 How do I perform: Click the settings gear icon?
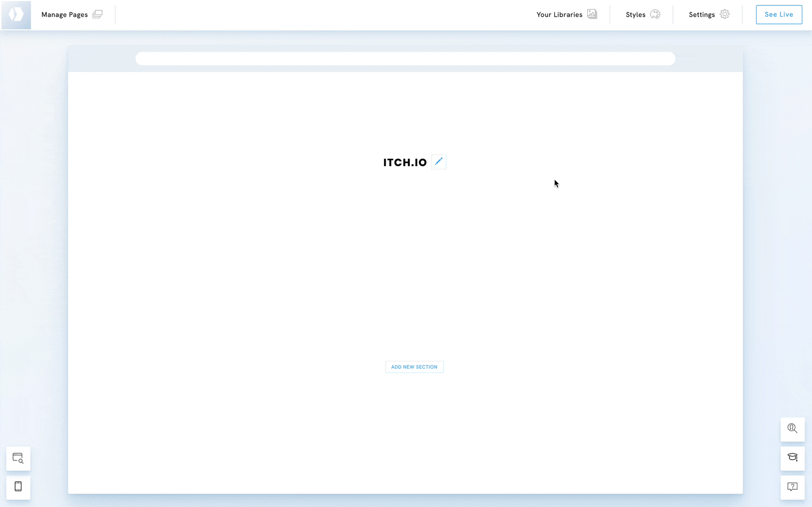click(725, 15)
